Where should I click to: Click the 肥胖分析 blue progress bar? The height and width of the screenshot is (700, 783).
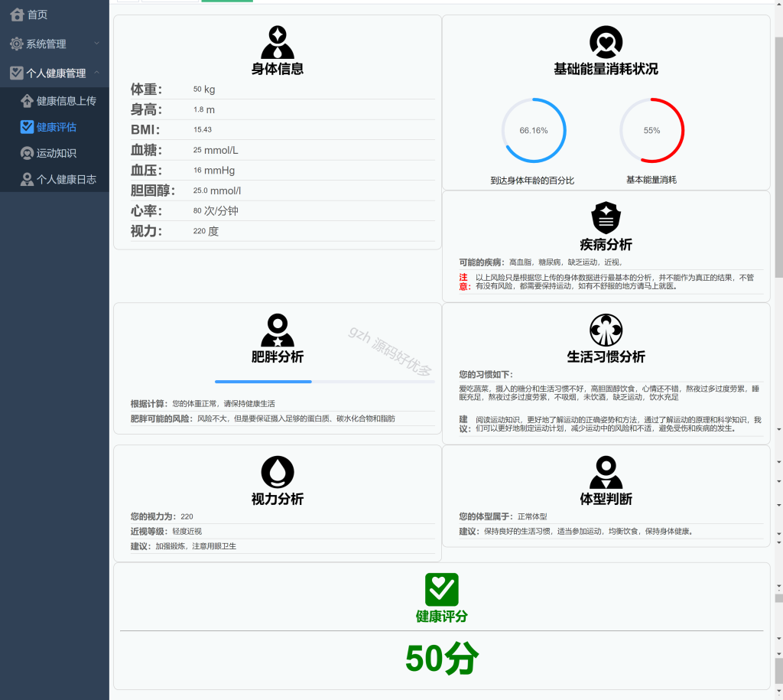[263, 382]
